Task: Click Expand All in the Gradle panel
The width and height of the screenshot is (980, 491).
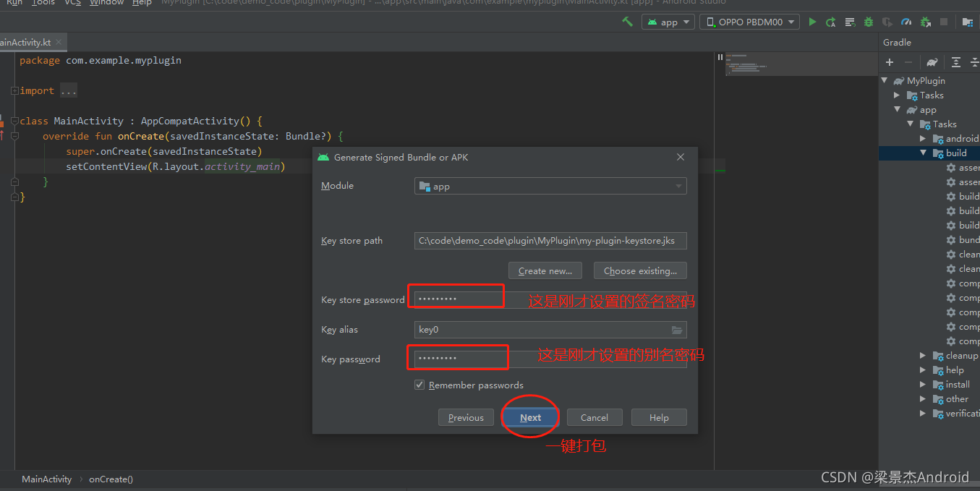Action: pos(955,62)
